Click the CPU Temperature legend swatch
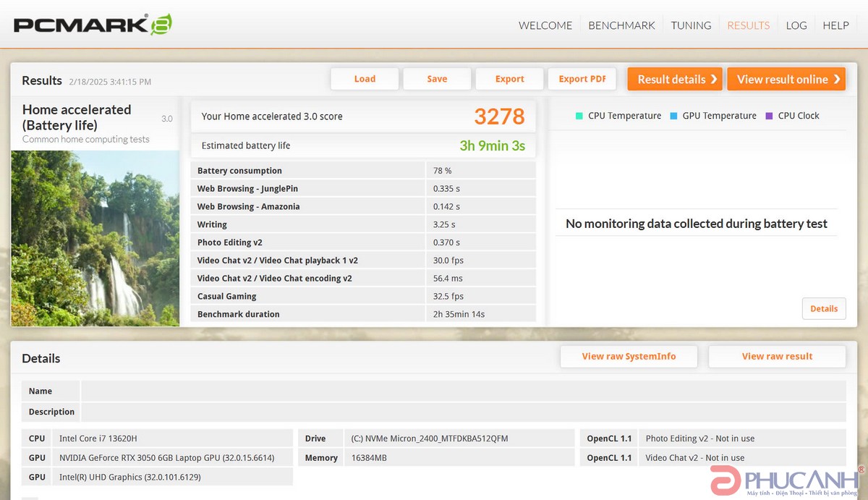868x500 pixels. point(579,116)
